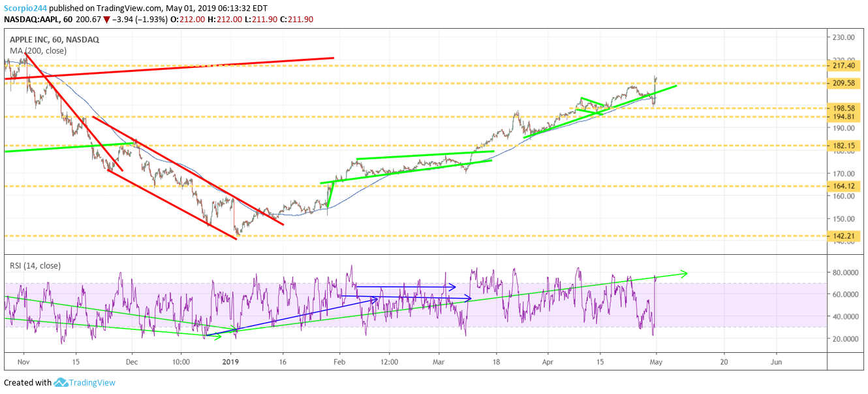Click the 'MA (200, close)' indicator legend
868x394 pixels.
coord(37,50)
